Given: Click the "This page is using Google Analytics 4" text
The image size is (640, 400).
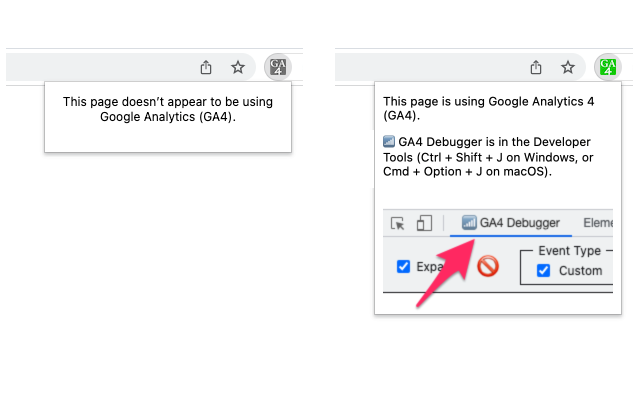Looking at the screenshot, I should coord(489,108).
